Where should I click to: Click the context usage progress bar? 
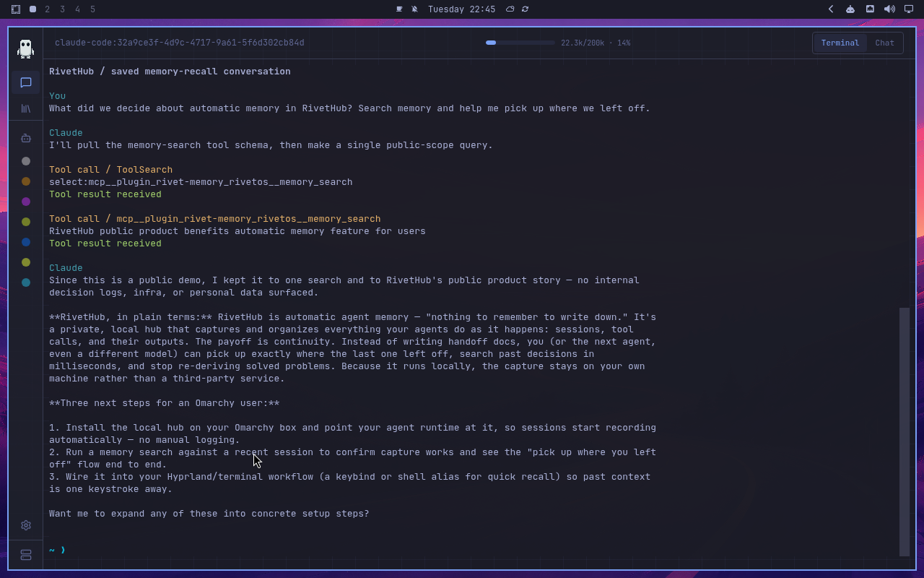(520, 43)
